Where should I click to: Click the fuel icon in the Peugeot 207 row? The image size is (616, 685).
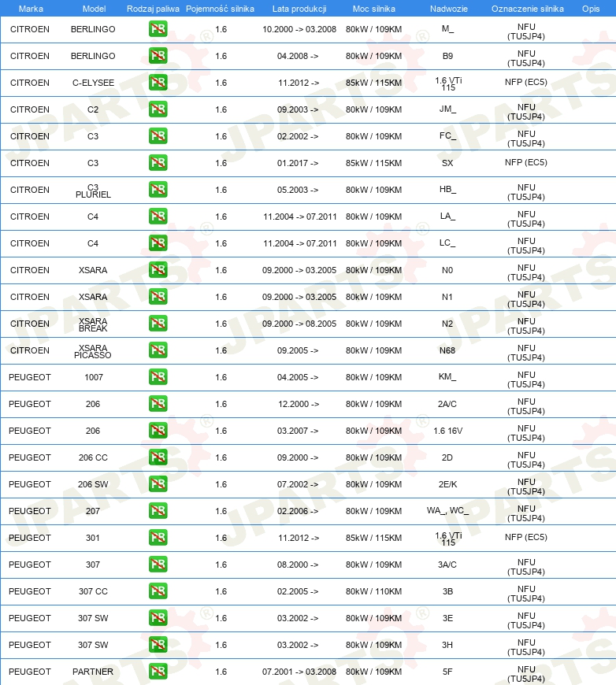[158, 511]
